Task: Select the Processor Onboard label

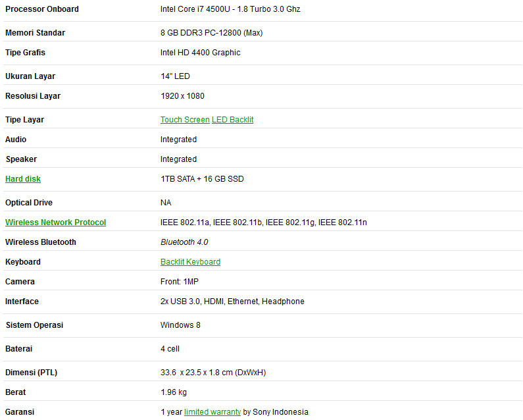Action: click(x=42, y=9)
